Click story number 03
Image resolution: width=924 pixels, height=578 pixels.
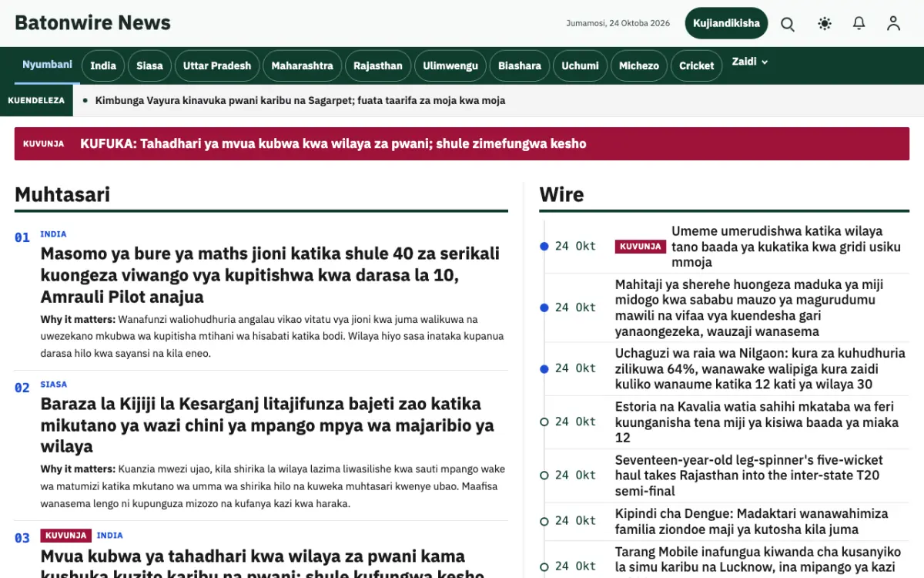[22, 538]
